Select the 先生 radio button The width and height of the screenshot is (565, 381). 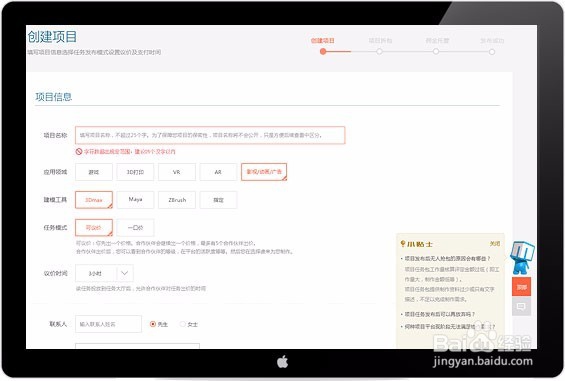[x=153, y=324]
